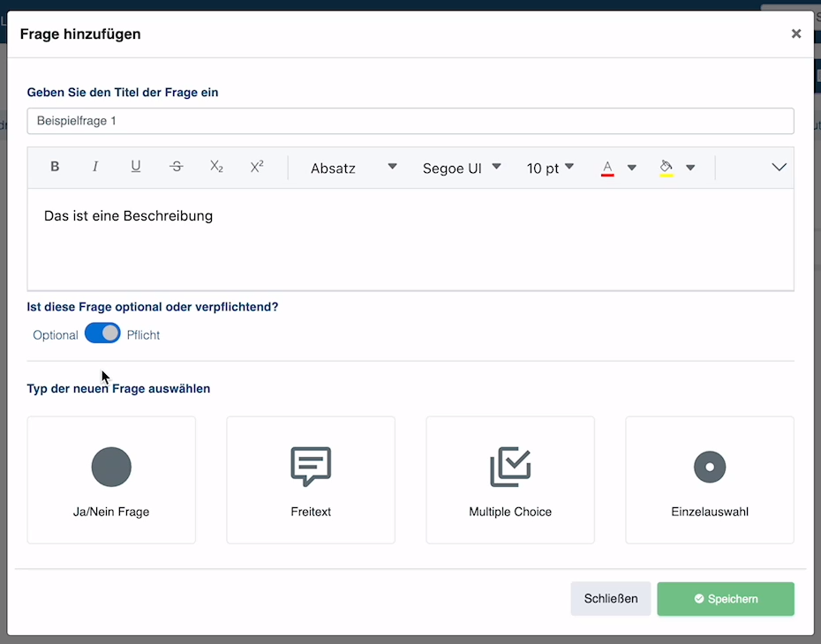Expand more toolbar options chevron
Viewport: 821px width, 644px height.
[x=779, y=168]
